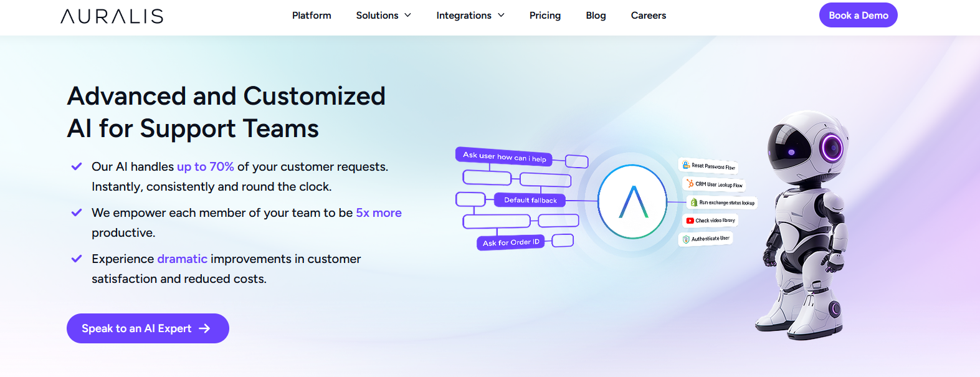Click the HubSpot CRM User Lookup icon
Viewport: 980px width, 377px height.
tap(690, 183)
